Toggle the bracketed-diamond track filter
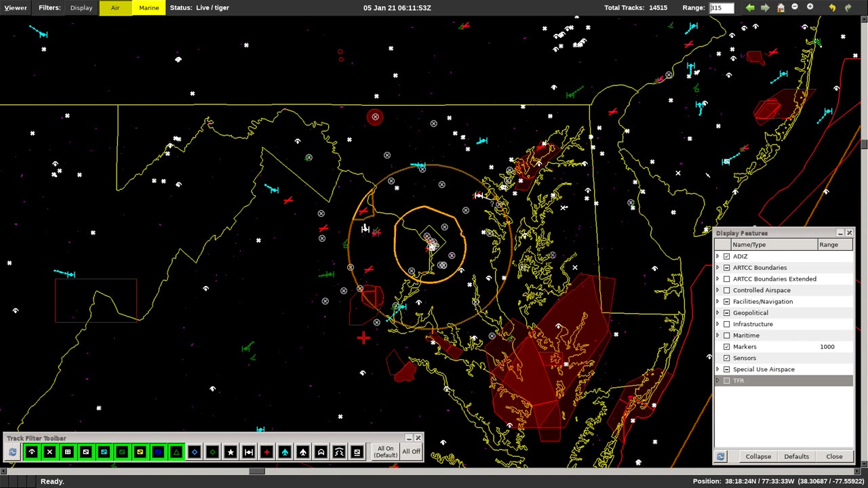This screenshot has height=488, width=868. click(249, 452)
